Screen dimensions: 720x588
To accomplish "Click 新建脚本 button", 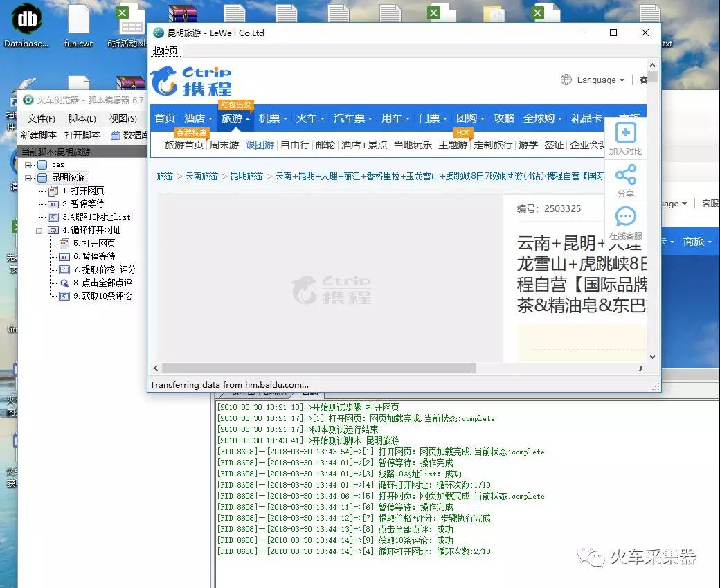I will (39, 135).
